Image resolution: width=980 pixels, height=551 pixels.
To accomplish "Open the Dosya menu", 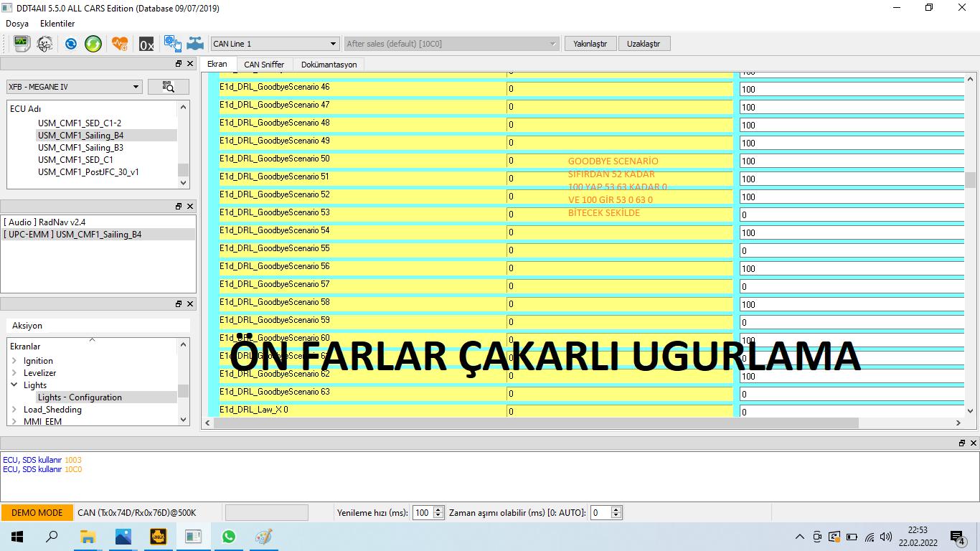I will [x=17, y=24].
